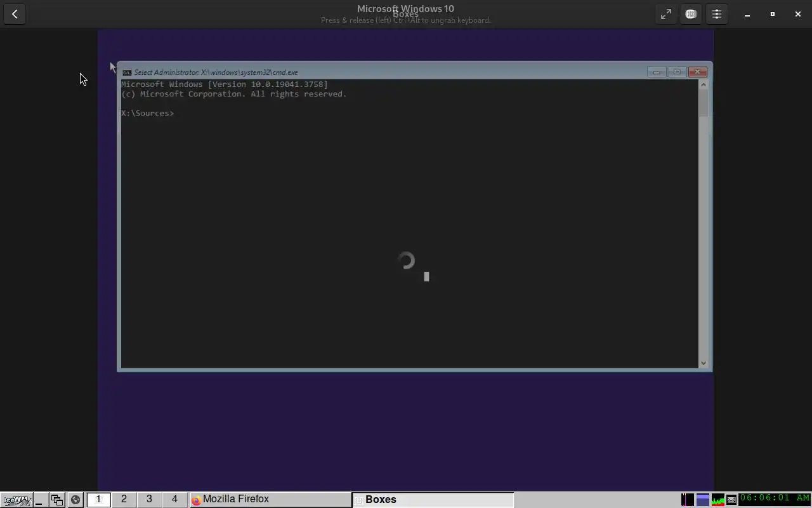
Task: Click the taskbar clock
Action: [x=775, y=499]
